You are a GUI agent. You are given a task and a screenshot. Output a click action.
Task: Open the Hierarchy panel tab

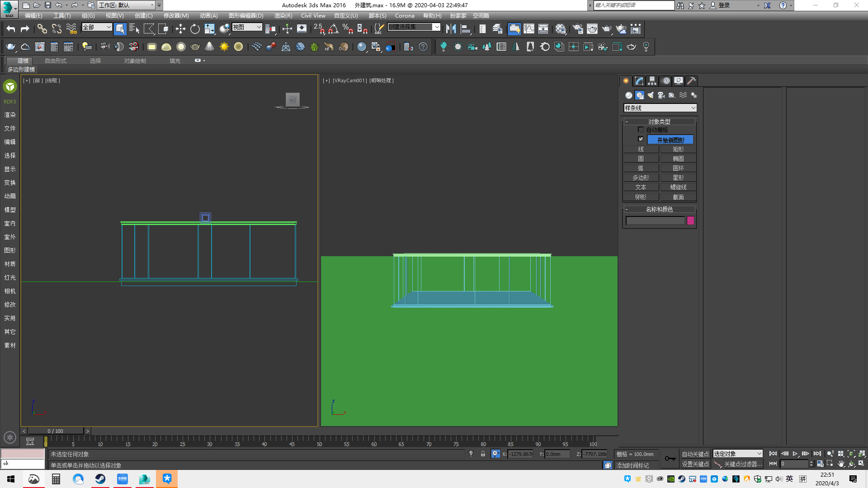point(652,81)
